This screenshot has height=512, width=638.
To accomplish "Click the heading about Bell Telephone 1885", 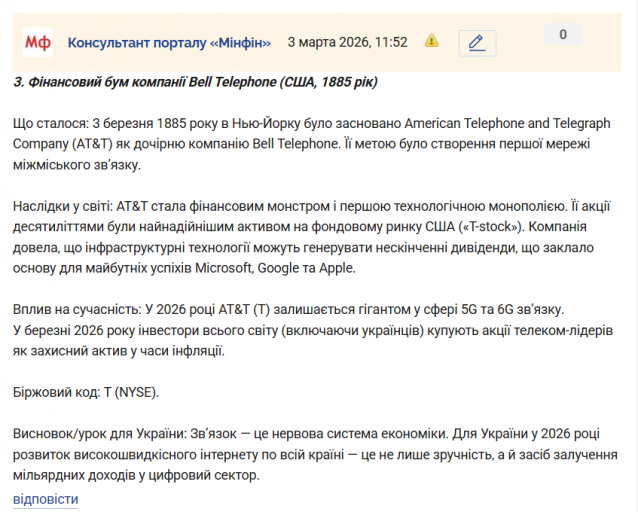I will [x=195, y=82].
